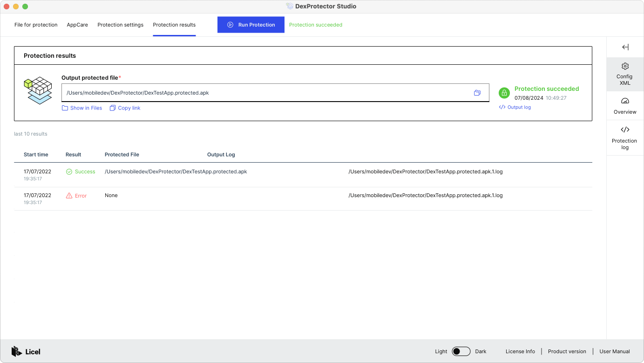Click the Protection succeeded status near Run button
Viewport: 644px width, 363px height.
click(316, 25)
